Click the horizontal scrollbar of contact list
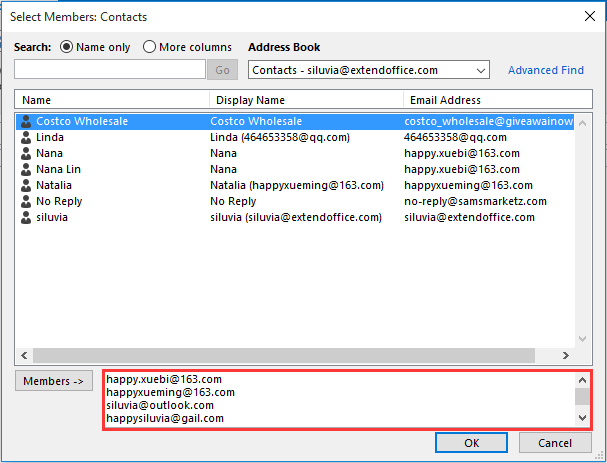The image size is (607, 463). pyautogui.click(x=295, y=356)
